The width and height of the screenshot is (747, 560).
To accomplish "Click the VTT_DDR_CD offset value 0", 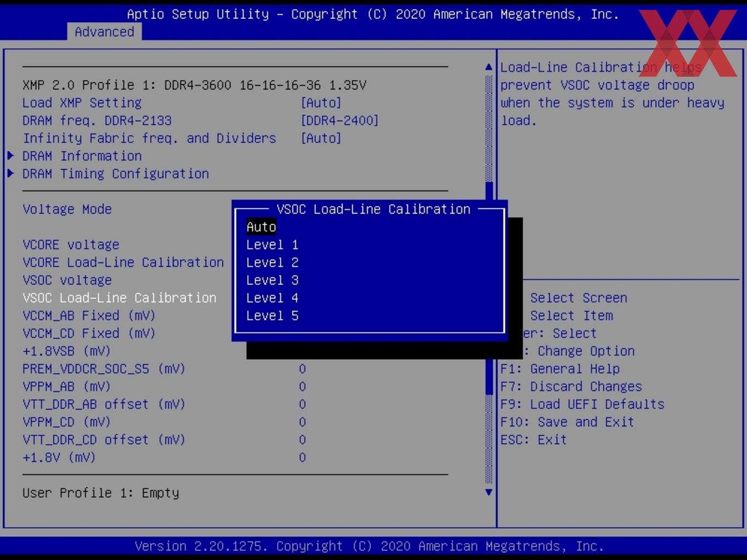I will click(x=303, y=440).
